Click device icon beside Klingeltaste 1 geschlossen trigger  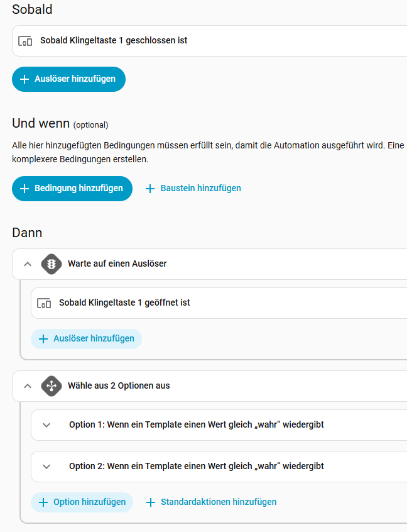25,41
